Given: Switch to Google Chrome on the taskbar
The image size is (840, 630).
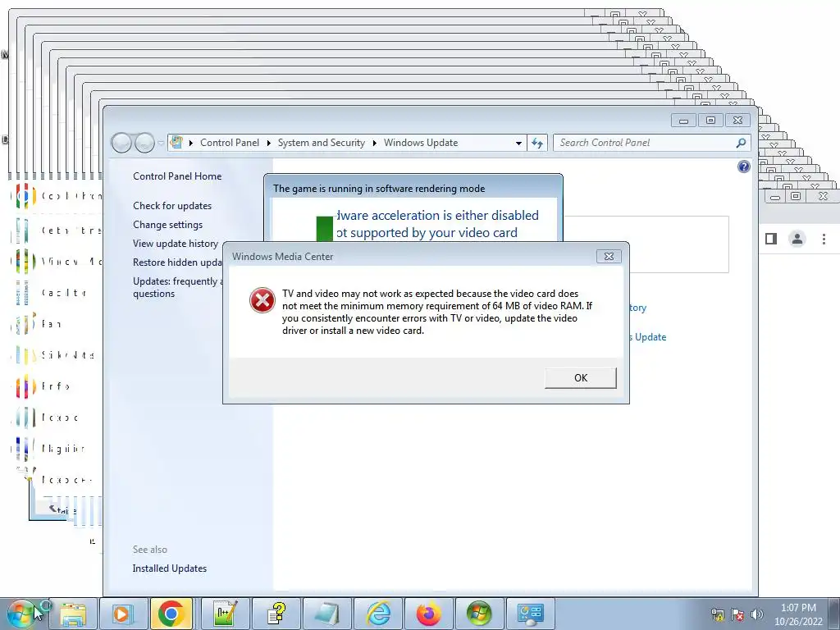Looking at the screenshot, I should pos(171,614).
